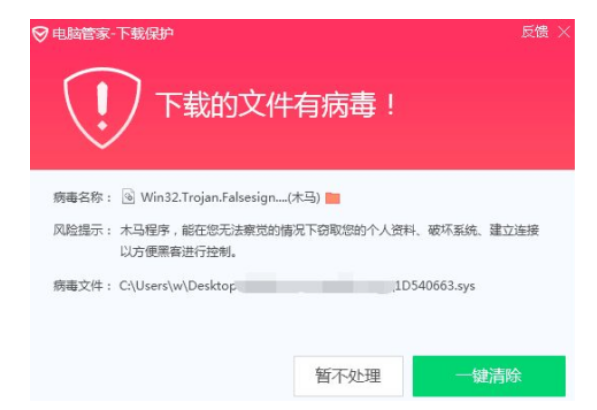Click the large warning shield icon
597x410 pixels.
(x=102, y=107)
